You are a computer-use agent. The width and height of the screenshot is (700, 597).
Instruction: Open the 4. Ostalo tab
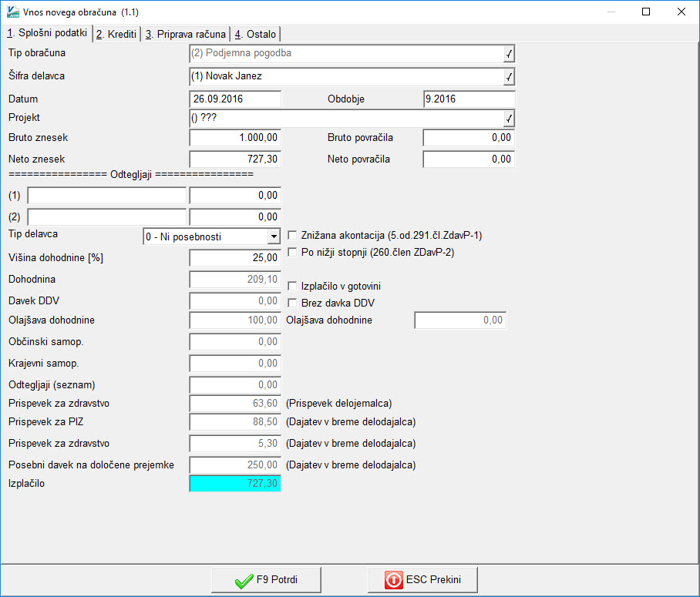tap(255, 35)
